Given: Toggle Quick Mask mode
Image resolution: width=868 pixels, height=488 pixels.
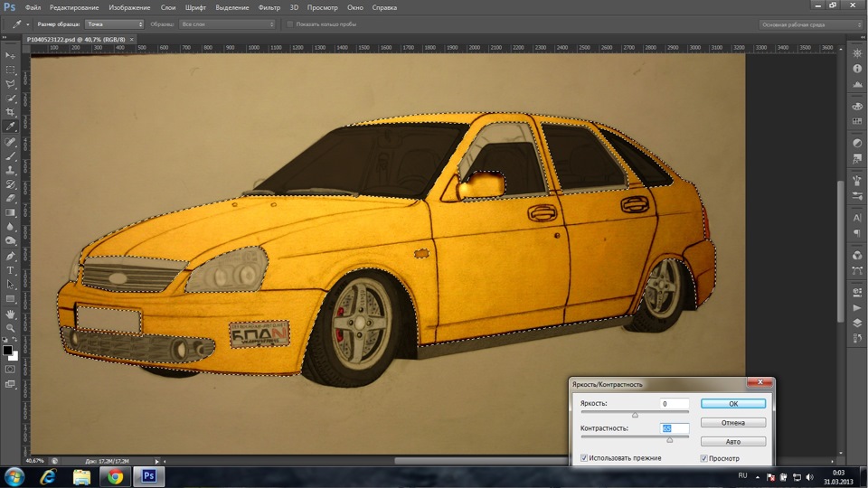Looking at the screenshot, I should (10, 369).
